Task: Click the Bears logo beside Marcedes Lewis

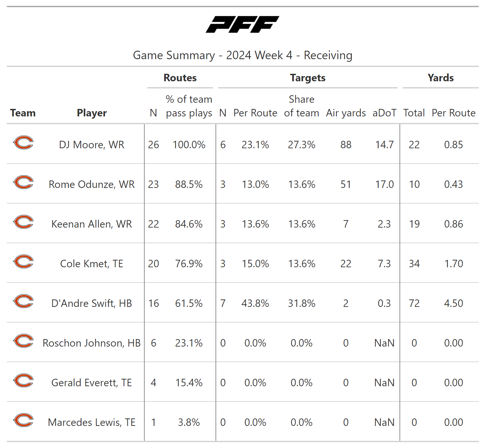Action: [x=23, y=420]
